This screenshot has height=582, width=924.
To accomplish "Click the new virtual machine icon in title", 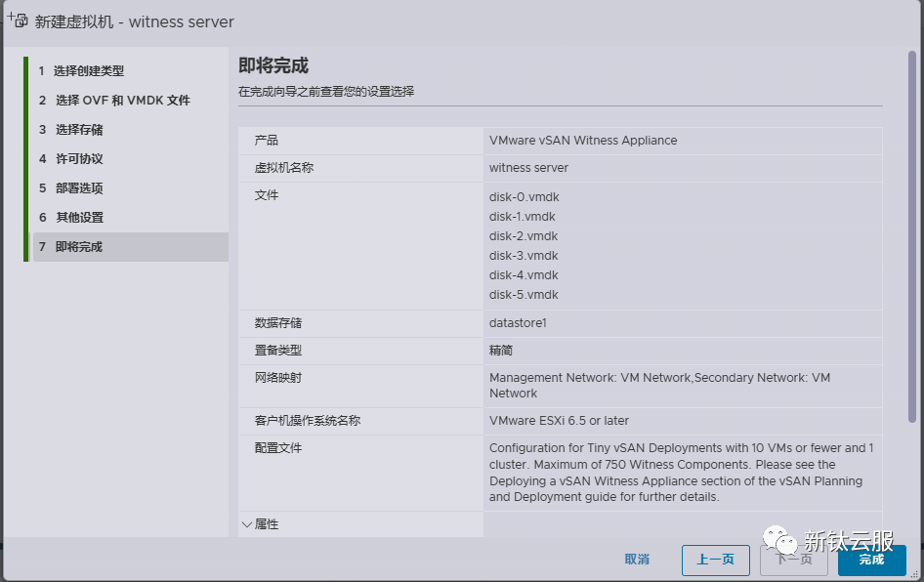I will pyautogui.click(x=19, y=21).
